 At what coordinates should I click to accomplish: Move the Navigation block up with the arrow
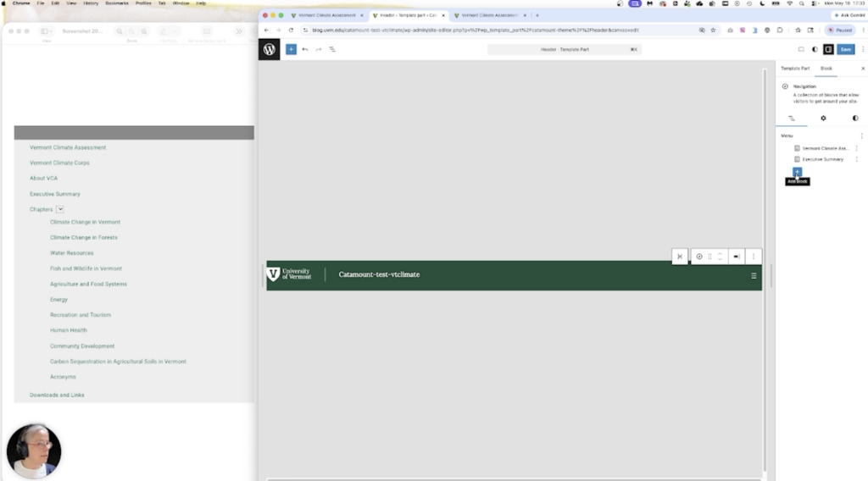(x=721, y=254)
